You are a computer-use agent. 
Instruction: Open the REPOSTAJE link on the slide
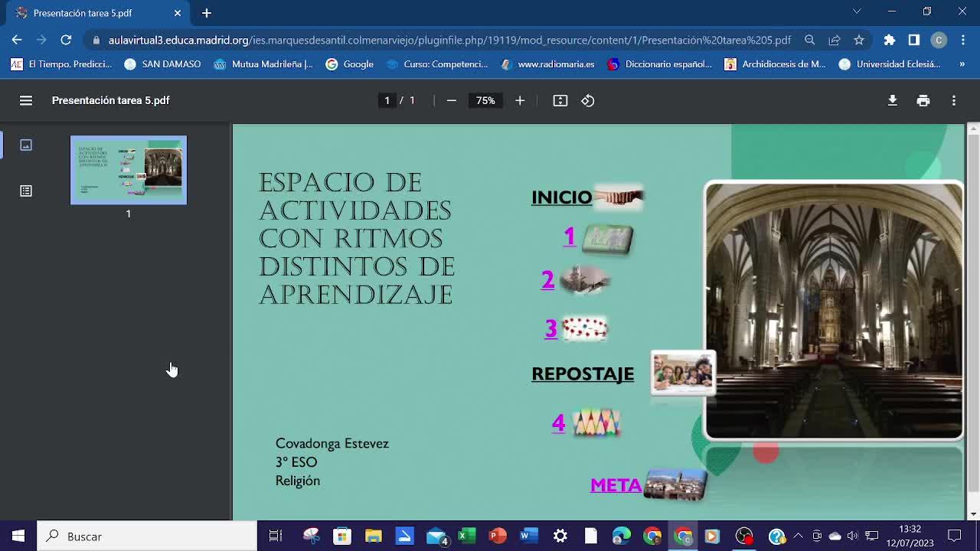pyautogui.click(x=583, y=373)
